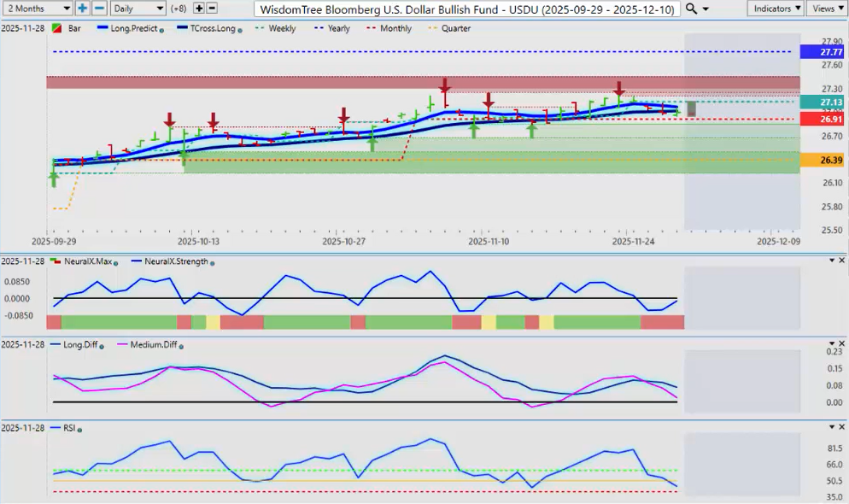Click the black minus button beside (+8)
Image resolution: width=849 pixels, height=504 pixels.
click(x=212, y=8)
